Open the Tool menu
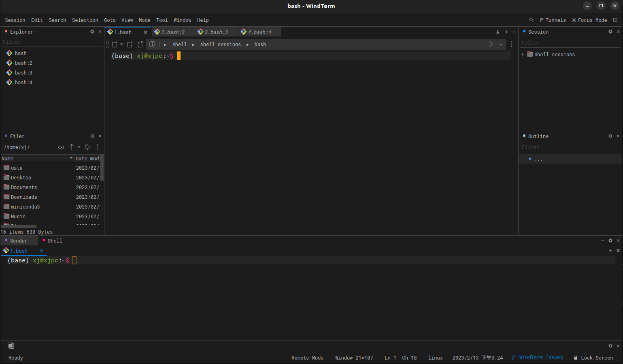This screenshot has width=623, height=364. pyautogui.click(x=162, y=20)
